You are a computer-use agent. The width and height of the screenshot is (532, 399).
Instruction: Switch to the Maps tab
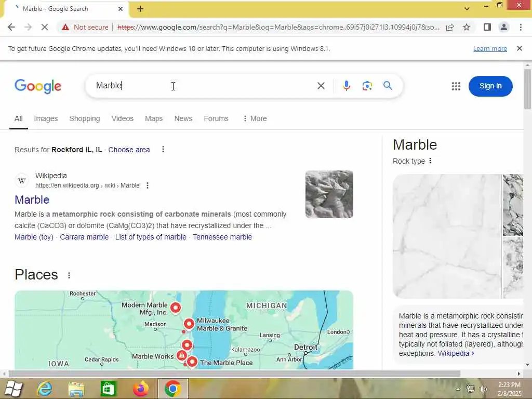pyautogui.click(x=154, y=119)
